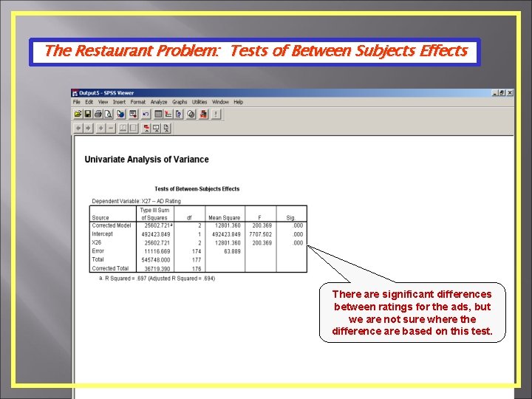Minimize the SPSS Viewer window
Viewport: 532px width, 399px height.
click(495, 93)
